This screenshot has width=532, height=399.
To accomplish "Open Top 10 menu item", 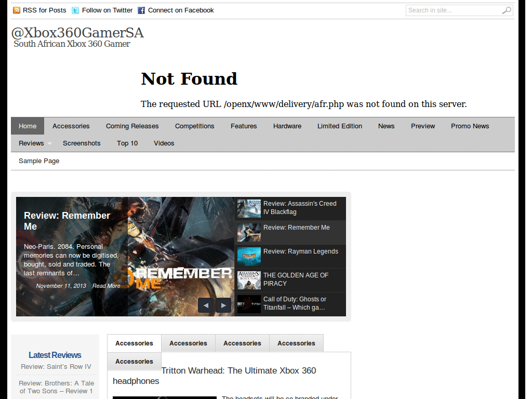I will (127, 143).
